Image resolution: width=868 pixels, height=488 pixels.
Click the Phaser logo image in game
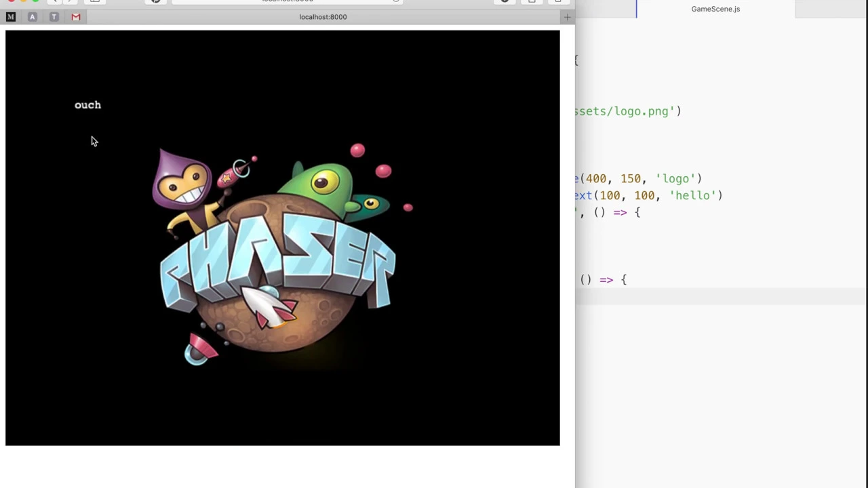(282, 256)
